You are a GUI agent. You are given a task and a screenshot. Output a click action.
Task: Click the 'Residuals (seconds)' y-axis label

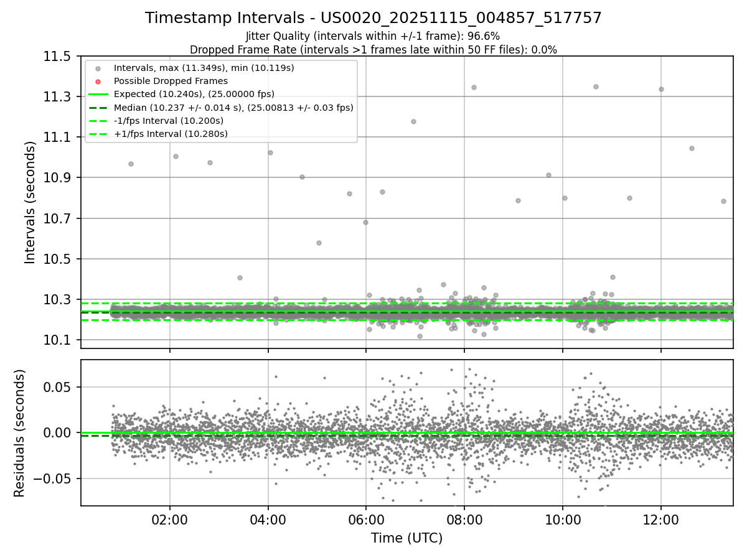point(20,433)
